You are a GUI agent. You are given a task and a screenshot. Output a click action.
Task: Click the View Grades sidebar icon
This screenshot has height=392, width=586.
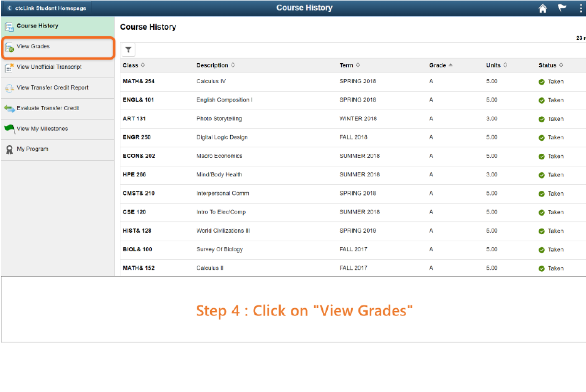pyautogui.click(x=9, y=47)
